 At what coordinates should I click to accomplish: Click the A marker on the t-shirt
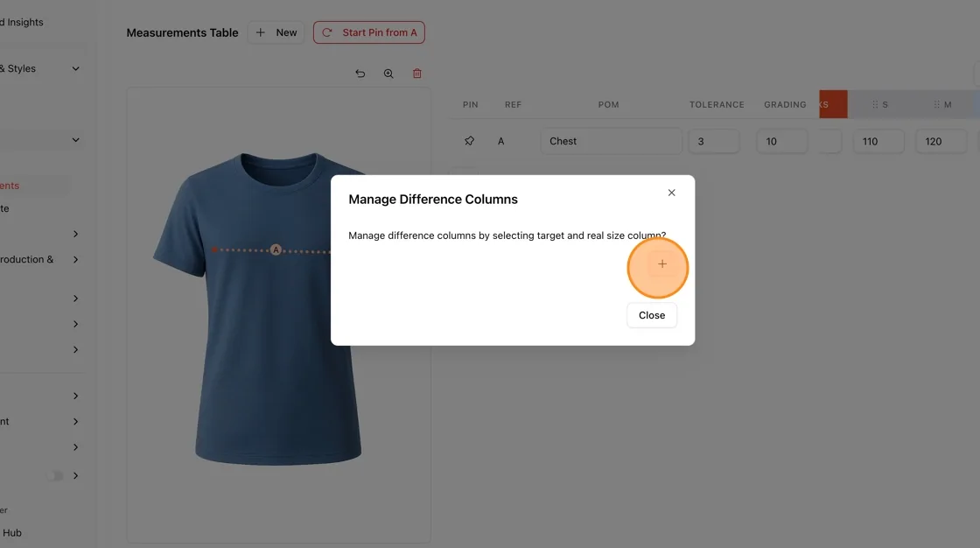point(276,249)
